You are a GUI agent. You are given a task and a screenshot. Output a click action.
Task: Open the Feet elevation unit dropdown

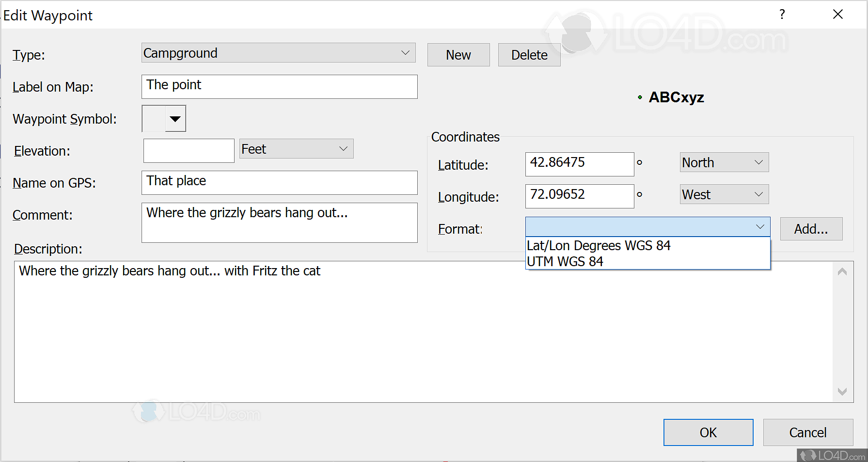coord(343,149)
